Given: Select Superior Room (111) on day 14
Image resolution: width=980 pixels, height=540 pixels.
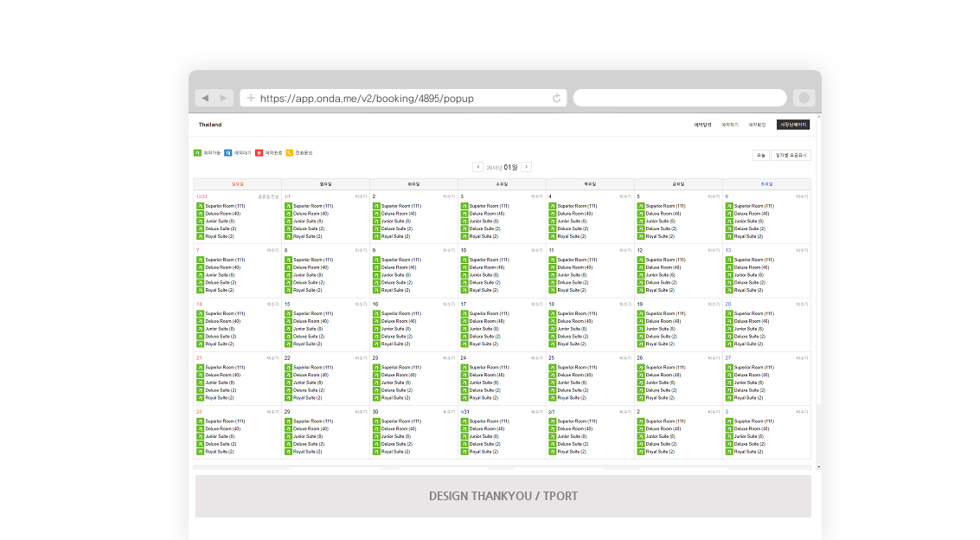Looking at the screenshot, I should click(225, 313).
